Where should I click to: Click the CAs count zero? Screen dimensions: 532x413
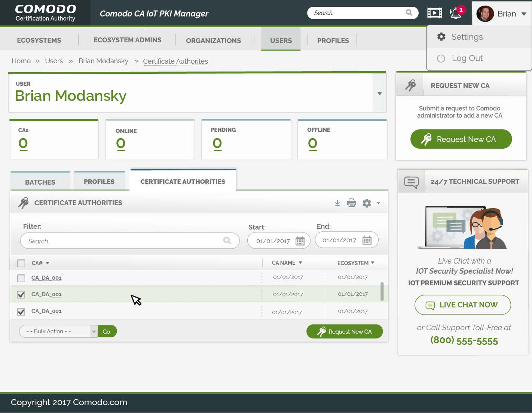coord(23,143)
